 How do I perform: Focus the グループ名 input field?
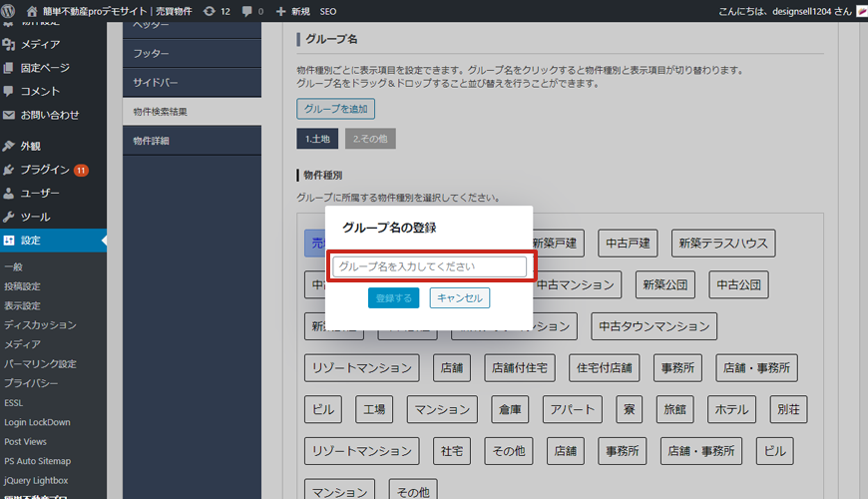[430, 266]
